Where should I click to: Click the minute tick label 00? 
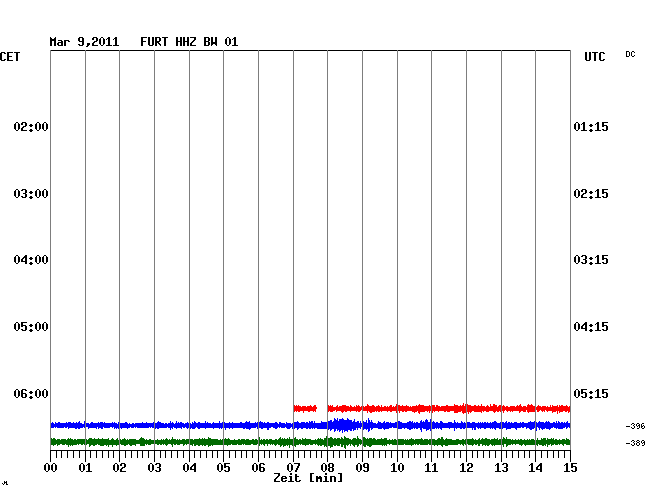point(51,468)
